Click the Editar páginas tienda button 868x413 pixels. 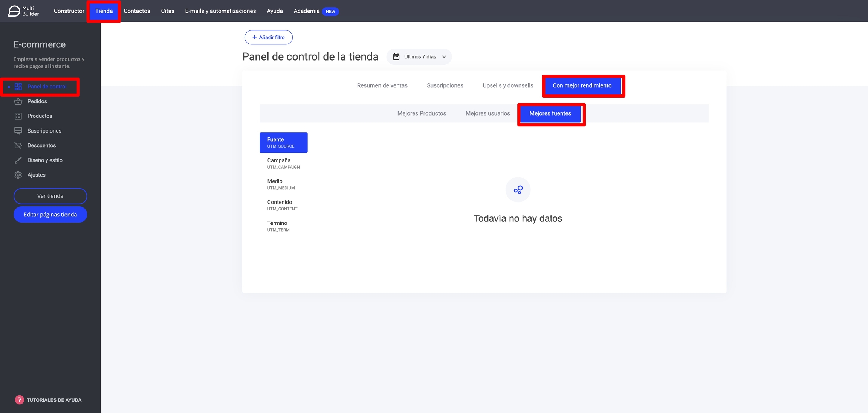point(50,215)
